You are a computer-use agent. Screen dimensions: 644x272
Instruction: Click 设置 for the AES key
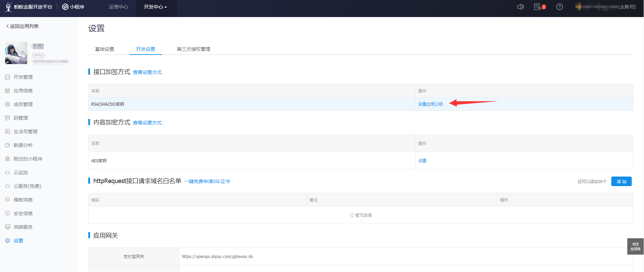(x=422, y=161)
